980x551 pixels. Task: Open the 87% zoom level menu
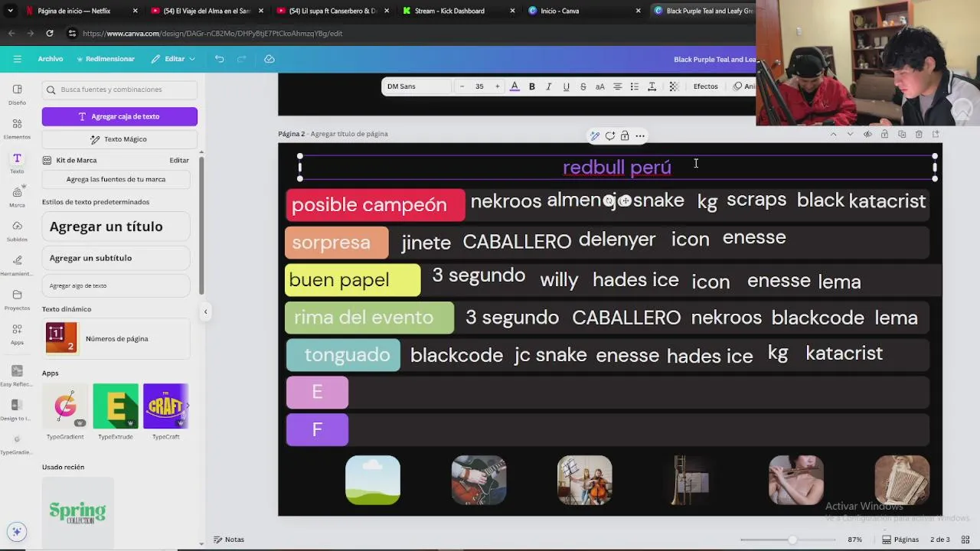tap(854, 540)
